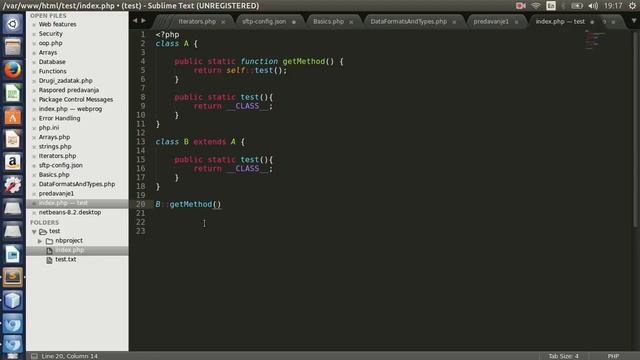The image size is (640, 360).
Task: Switch to the Basics.php tab
Action: click(329, 21)
